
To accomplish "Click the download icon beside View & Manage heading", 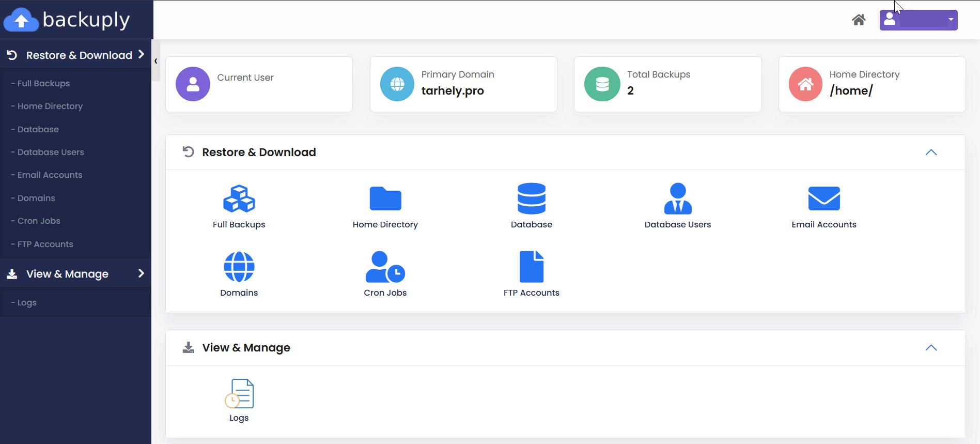I will (x=189, y=347).
